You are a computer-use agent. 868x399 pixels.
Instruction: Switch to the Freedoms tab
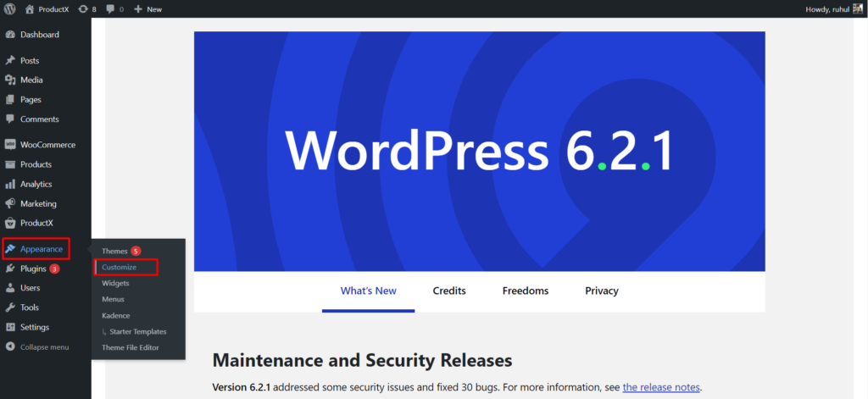click(x=526, y=291)
